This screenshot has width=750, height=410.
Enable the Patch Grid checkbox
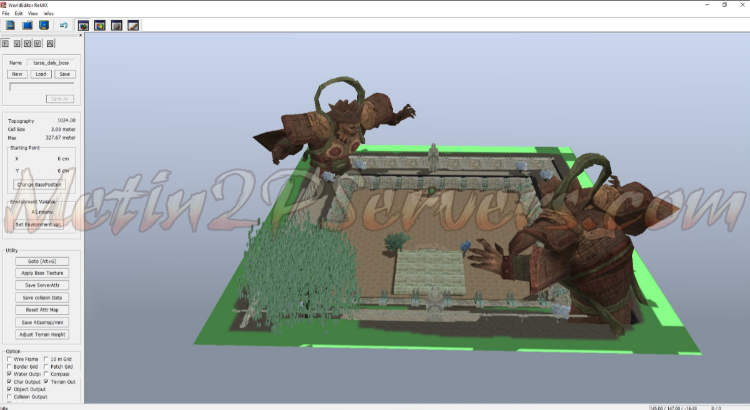[x=46, y=366]
